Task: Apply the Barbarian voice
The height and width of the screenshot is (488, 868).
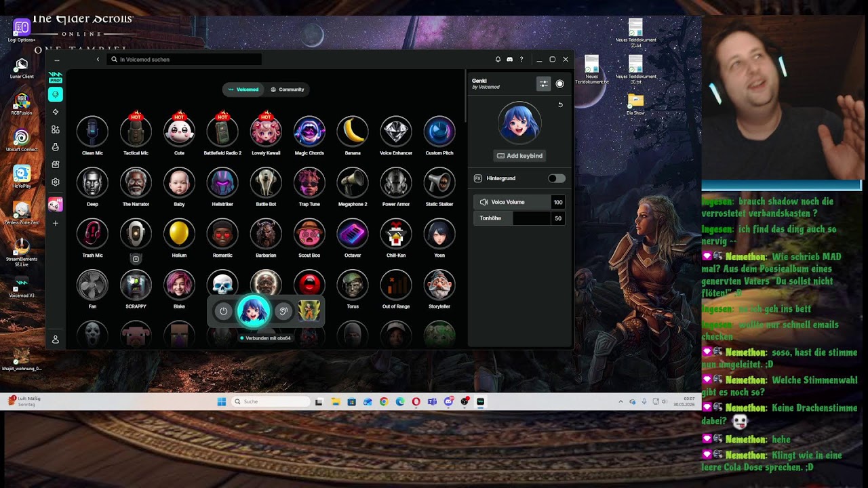Action: 266,234
